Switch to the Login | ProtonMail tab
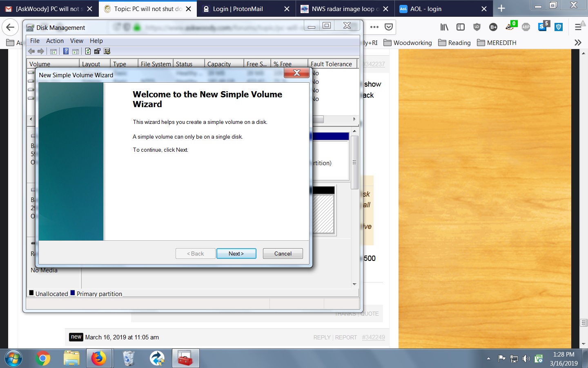The height and width of the screenshot is (368, 588). [238, 9]
